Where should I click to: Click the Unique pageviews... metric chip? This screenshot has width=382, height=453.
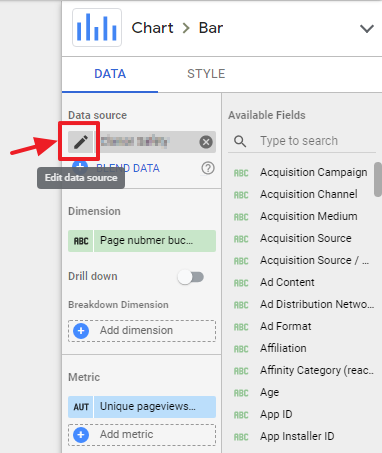(142, 407)
